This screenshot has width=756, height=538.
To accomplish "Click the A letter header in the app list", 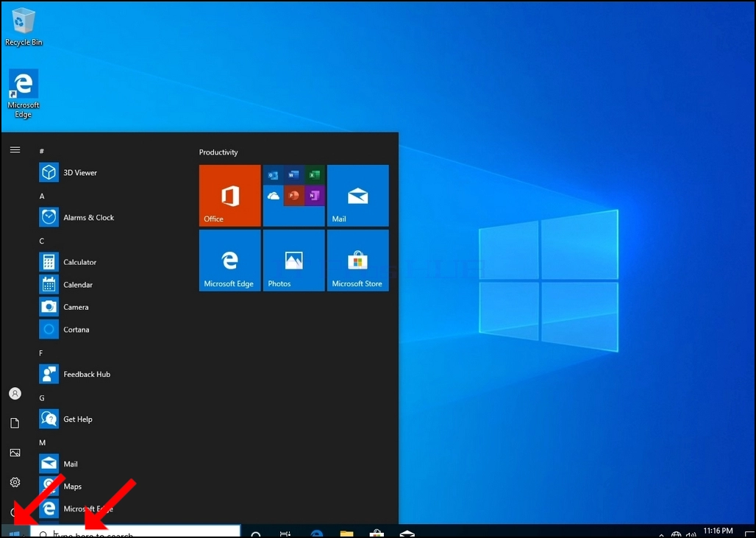I will 42,196.
